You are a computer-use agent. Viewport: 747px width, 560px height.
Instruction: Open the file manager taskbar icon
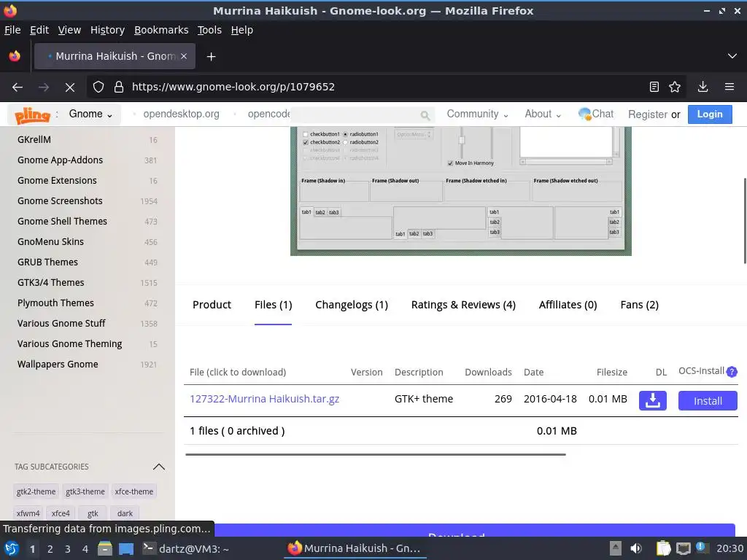[x=105, y=548]
